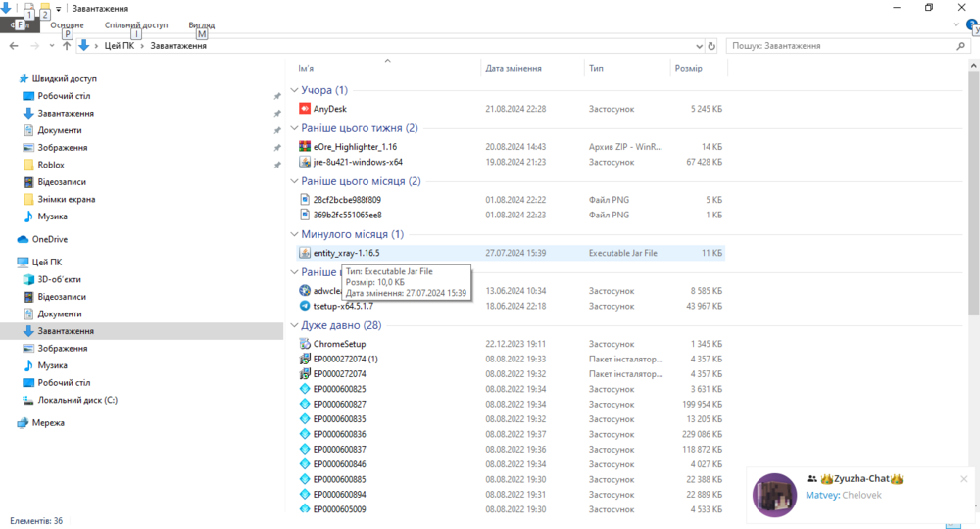Collapse the Учора (1) group
This screenshot has height=529, width=980.
point(294,90)
